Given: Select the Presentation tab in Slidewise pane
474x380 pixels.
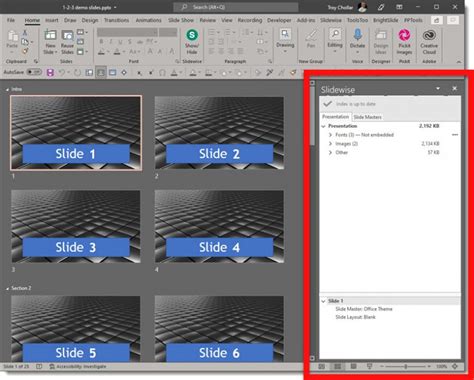Looking at the screenshot, I should [x=335, y=117].
